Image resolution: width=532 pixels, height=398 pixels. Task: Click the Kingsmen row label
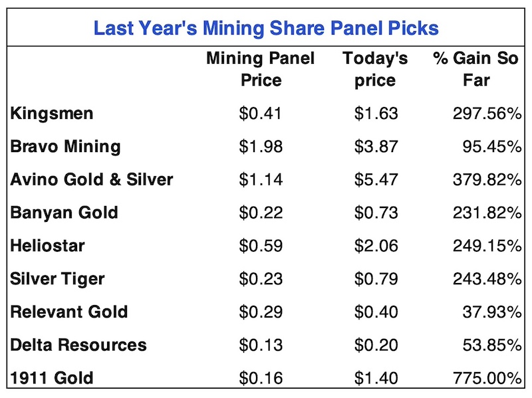pos(52,113)
